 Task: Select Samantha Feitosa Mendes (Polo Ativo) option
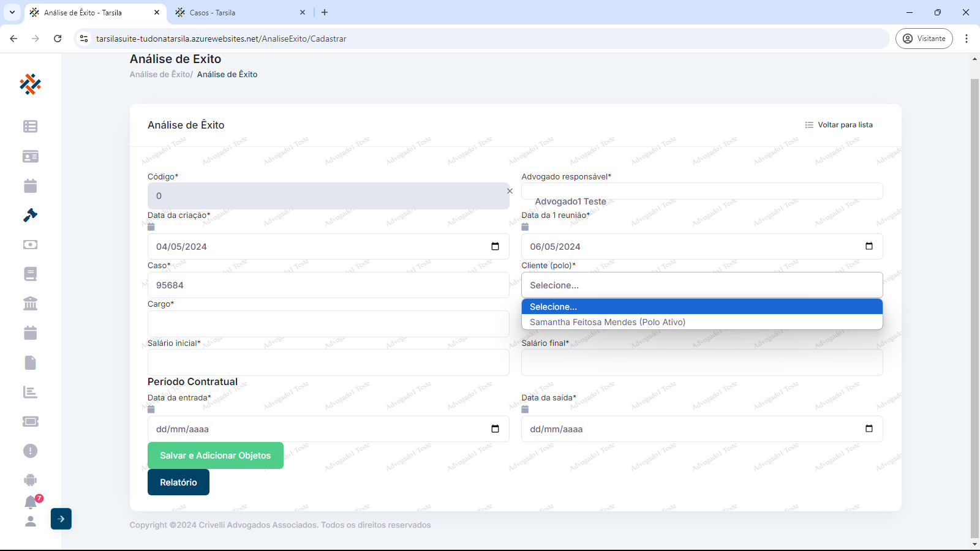[x=607, y=322]
